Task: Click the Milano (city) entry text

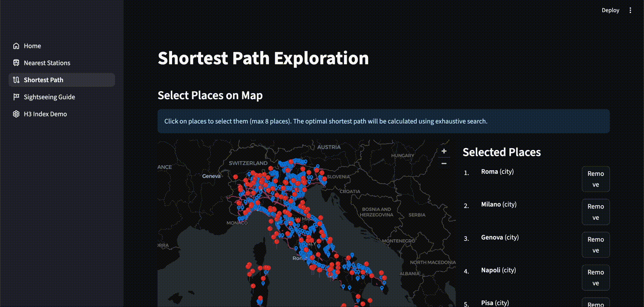Action: pyautogui.click(x=499, y=204)
